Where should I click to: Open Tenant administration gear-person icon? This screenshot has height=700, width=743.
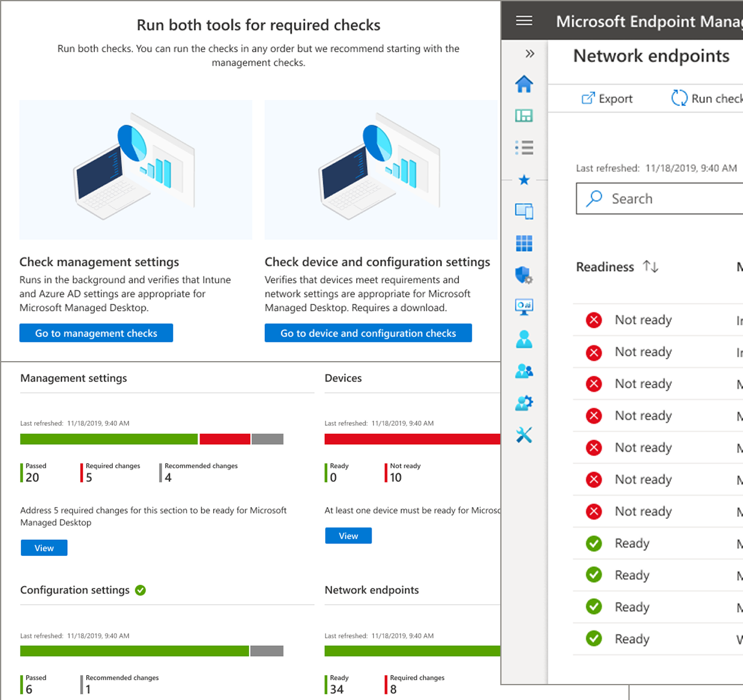click(x=524, y=403)
